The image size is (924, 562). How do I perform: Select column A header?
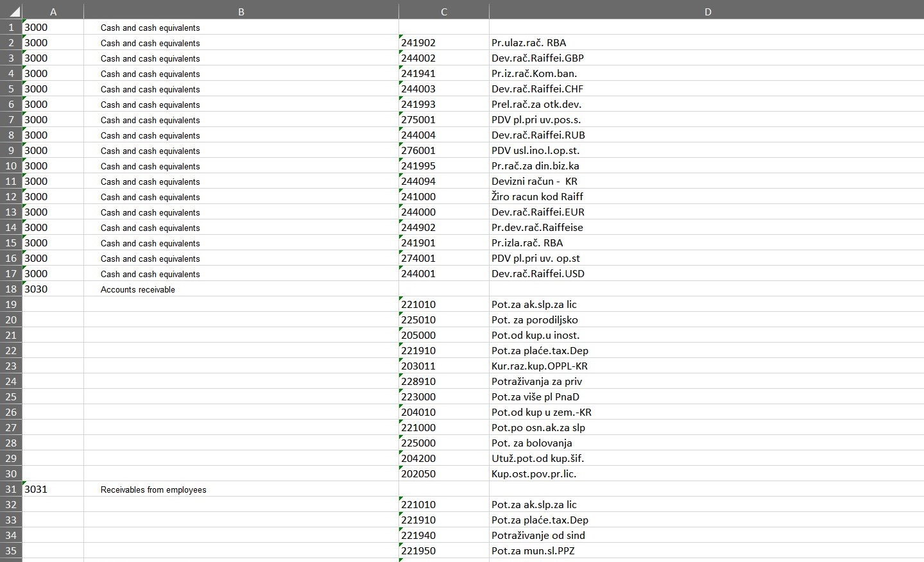[x=53, y=11]
